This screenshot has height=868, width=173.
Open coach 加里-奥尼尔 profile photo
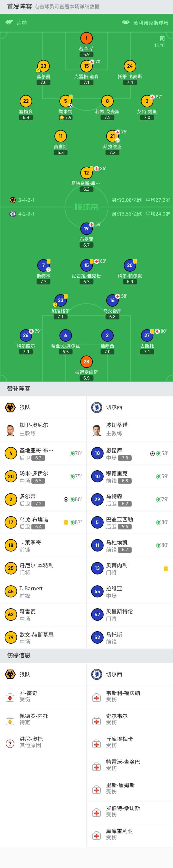(x=11, y=430)
